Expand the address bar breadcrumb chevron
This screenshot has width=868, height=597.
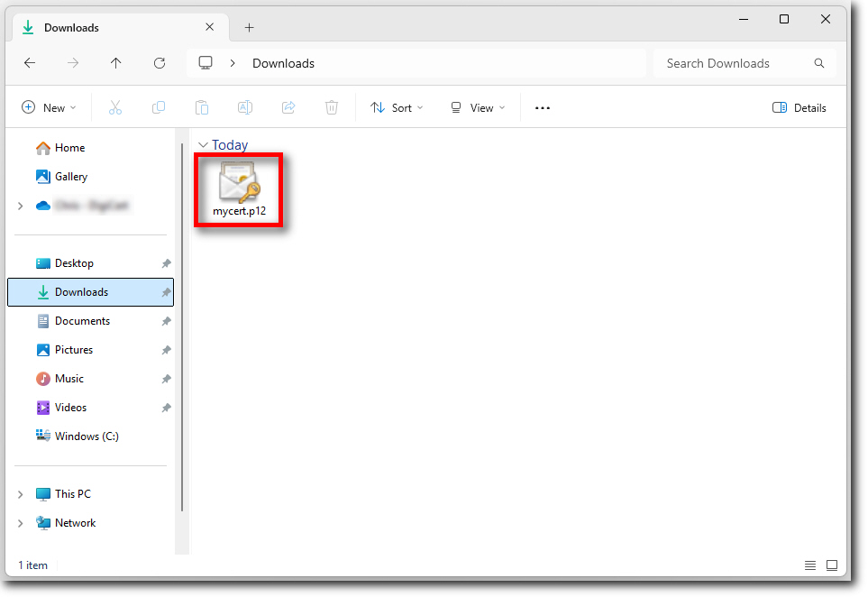pos(233,63)
